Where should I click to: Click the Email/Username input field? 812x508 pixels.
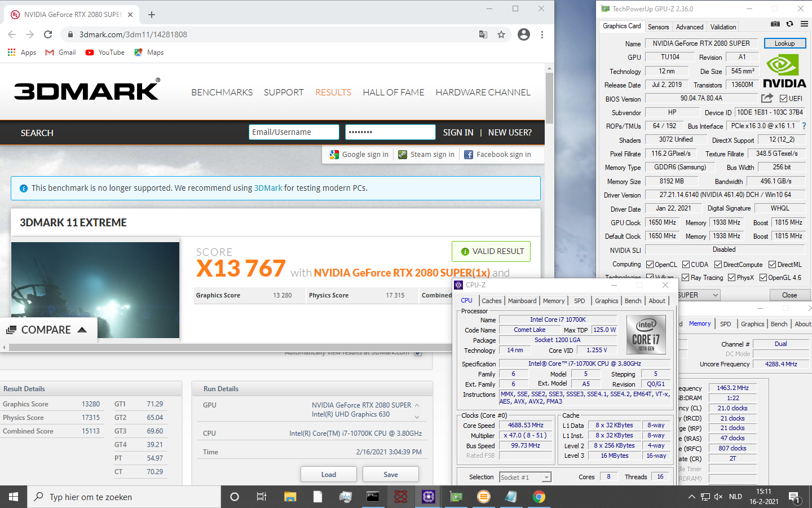[x=294, y=132]
